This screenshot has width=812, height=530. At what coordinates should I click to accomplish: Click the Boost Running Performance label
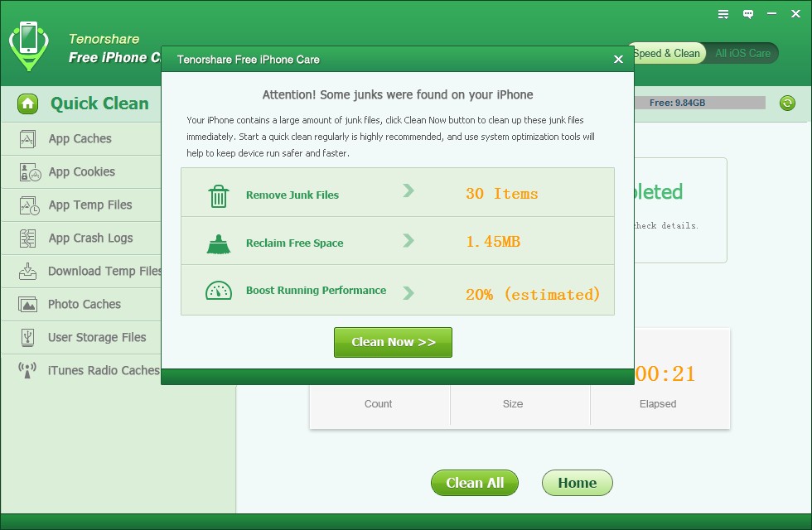point(316,291)
